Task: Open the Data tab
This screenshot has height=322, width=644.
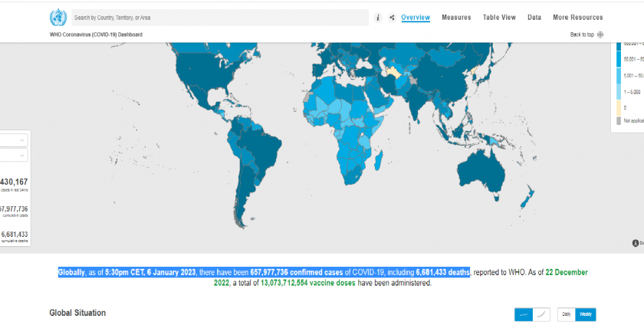Action: (x=534, y=18)
